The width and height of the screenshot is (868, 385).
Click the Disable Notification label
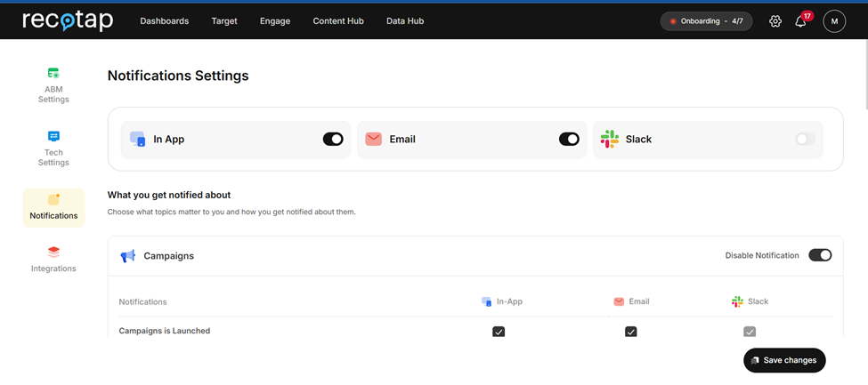click(x=762, y=255)
